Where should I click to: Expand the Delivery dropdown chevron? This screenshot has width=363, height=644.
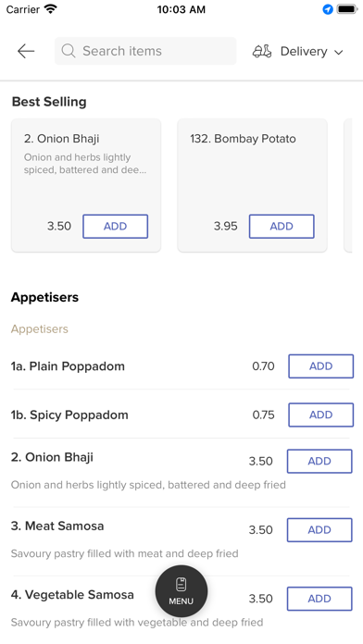coord(338,52)
